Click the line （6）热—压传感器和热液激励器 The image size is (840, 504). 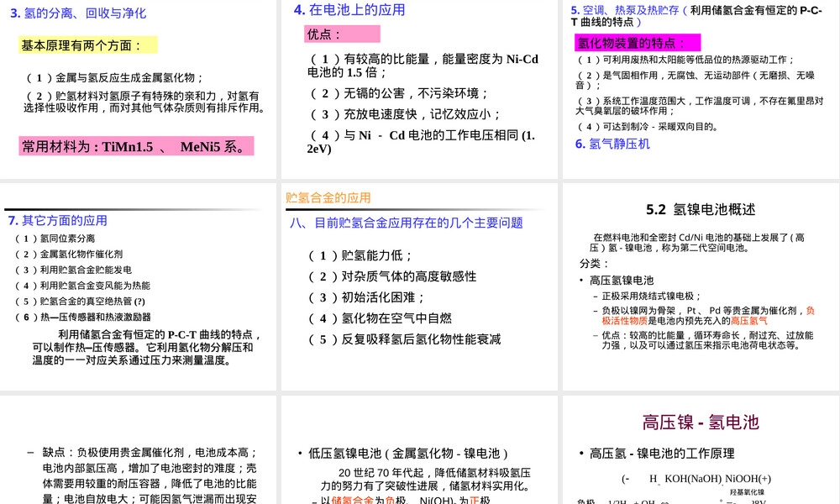82,317
